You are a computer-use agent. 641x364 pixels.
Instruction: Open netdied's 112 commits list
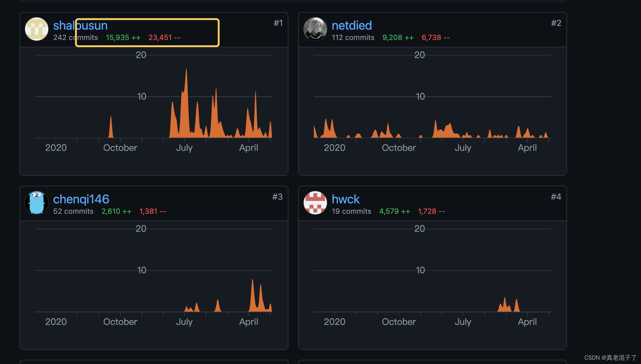point(353,38)
